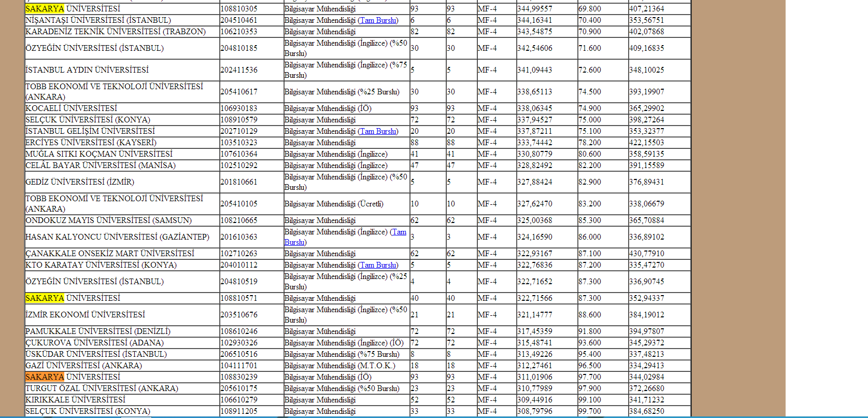Open Tam Burslu link in KTO Karatay row

click(x=378, y=265)
